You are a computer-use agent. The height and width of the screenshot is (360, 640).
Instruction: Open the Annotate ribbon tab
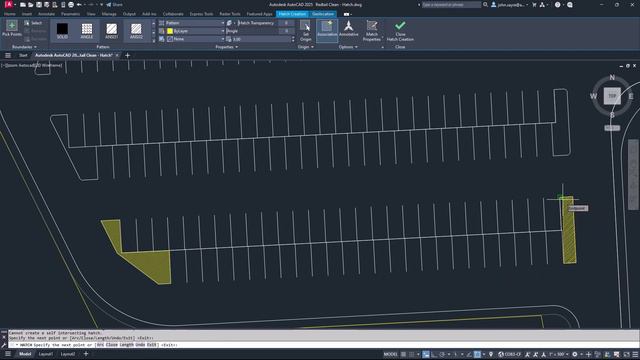click(46, 14)
